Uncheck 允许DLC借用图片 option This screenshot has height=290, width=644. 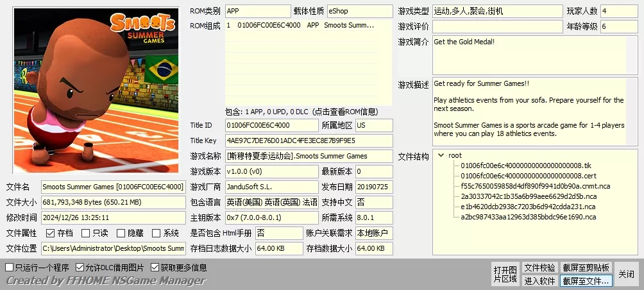point(80,268)
